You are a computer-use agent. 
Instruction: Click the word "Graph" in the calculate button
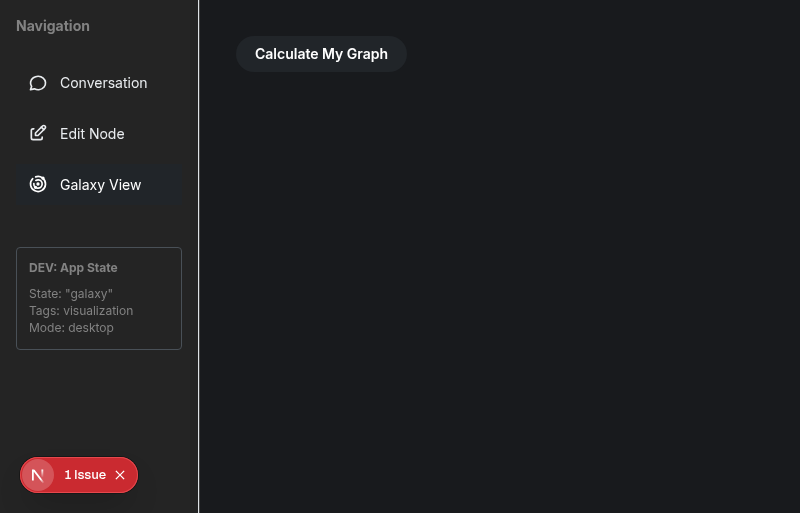tap(367, 54)
